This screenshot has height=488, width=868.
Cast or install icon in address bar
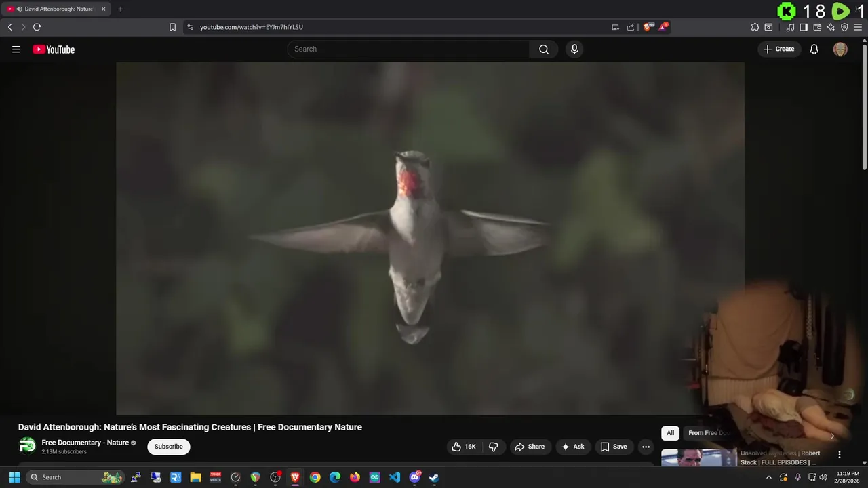(x=615, y=27)
